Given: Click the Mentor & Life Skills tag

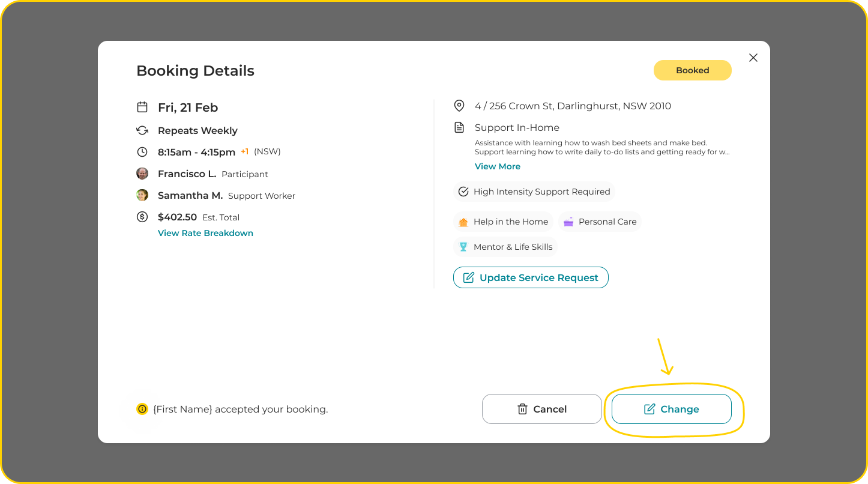Looking at the screenshot, I should tap(505, 247).
